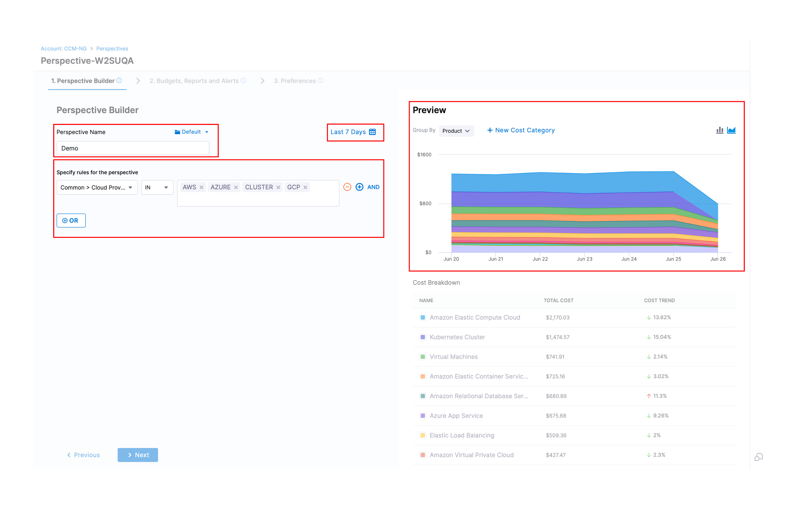Image resolution: width=798 pixels, height=532 pixels.
Task: Open the Common > Cloud Provider dropdown
Action: [x=97, y=187]
